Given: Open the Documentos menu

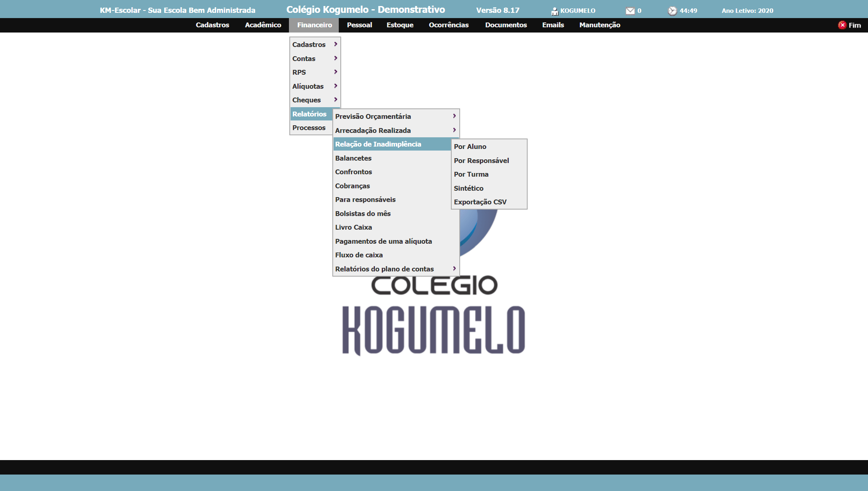Looking at the screenshot, I should pyautogui.click(x=506, y=25).
